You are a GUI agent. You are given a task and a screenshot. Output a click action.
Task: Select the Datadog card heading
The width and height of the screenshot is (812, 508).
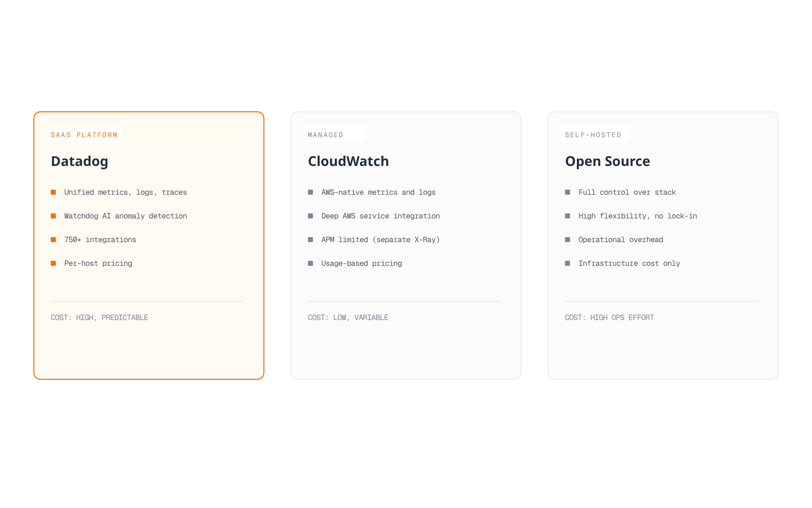click(80, 161)
